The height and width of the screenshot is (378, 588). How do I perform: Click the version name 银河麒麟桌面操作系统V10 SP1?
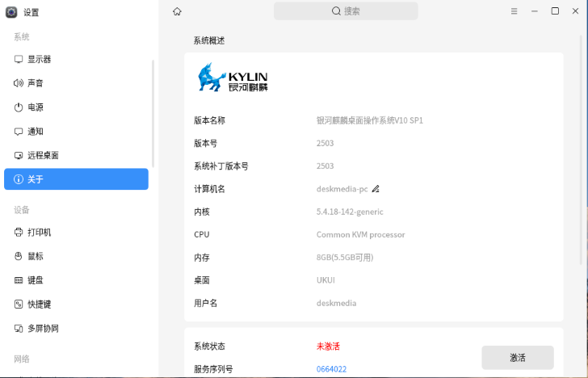pyautogui.click(x=370, y=120)
